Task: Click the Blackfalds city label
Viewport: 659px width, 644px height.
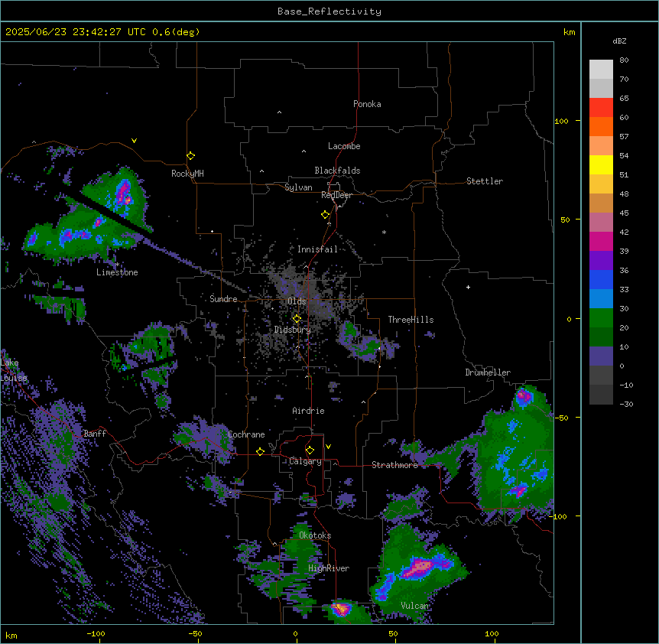Action: point(337,171)
